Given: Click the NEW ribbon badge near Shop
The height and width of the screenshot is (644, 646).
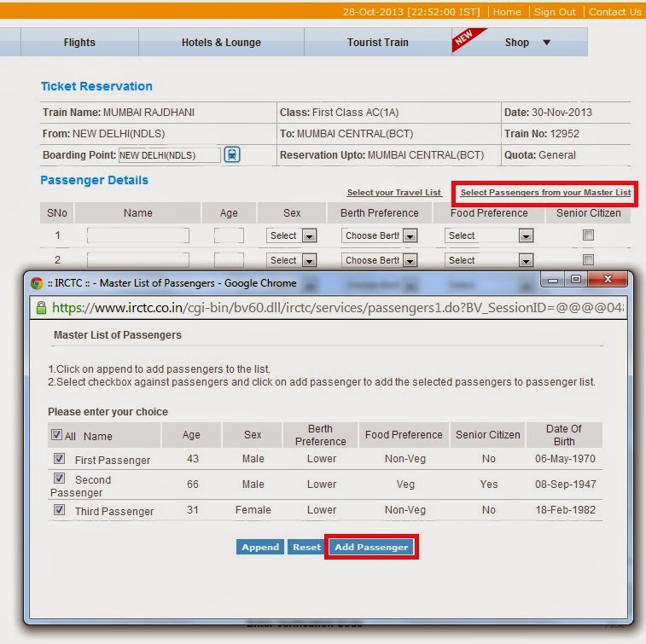Looking at the screenshot, I should coord(468,39).
